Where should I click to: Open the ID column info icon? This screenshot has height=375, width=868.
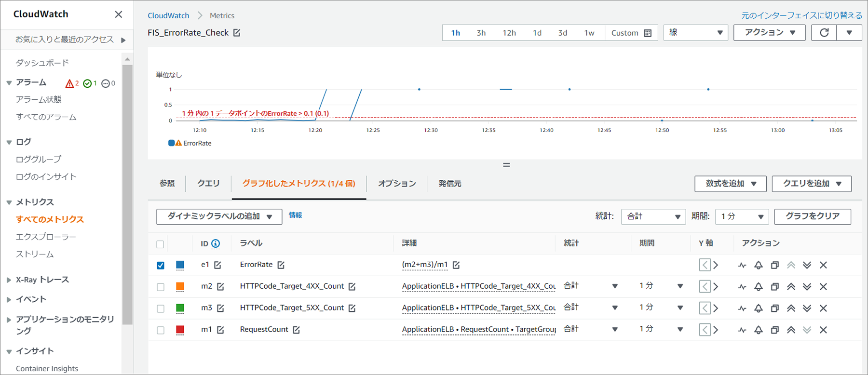216,243
